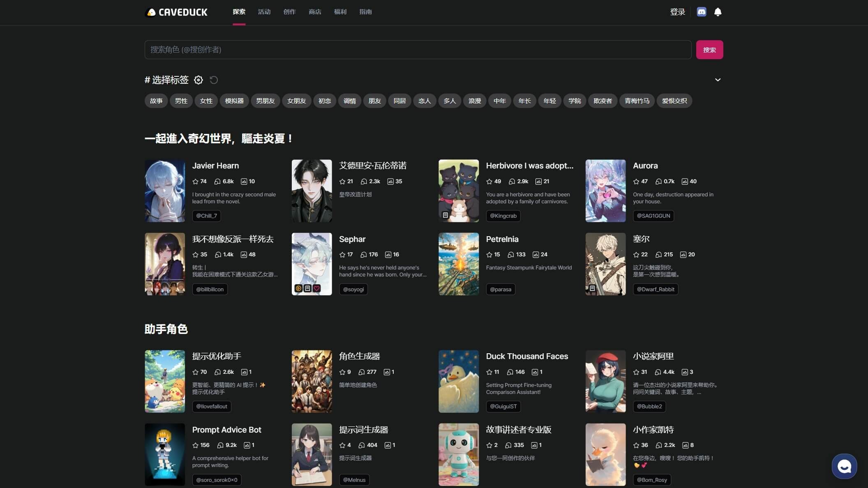Open the tag settings gear beside 选择标签
This screenshot has height=488, width=868.
coord(199,80)
